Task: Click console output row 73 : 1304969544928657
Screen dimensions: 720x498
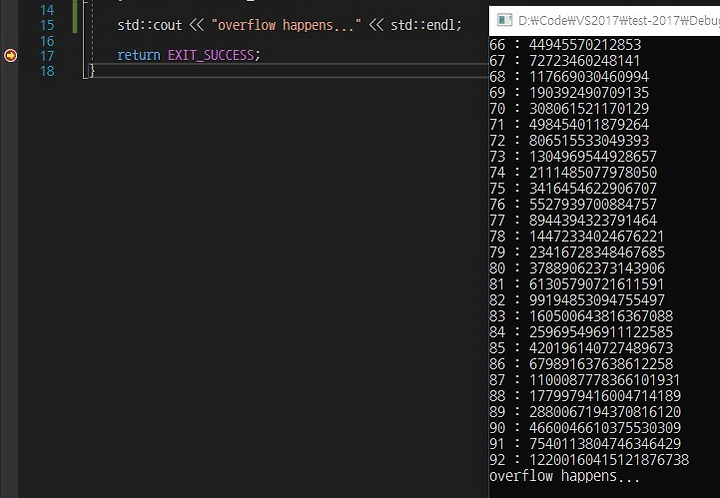Action: pos(573,157)
